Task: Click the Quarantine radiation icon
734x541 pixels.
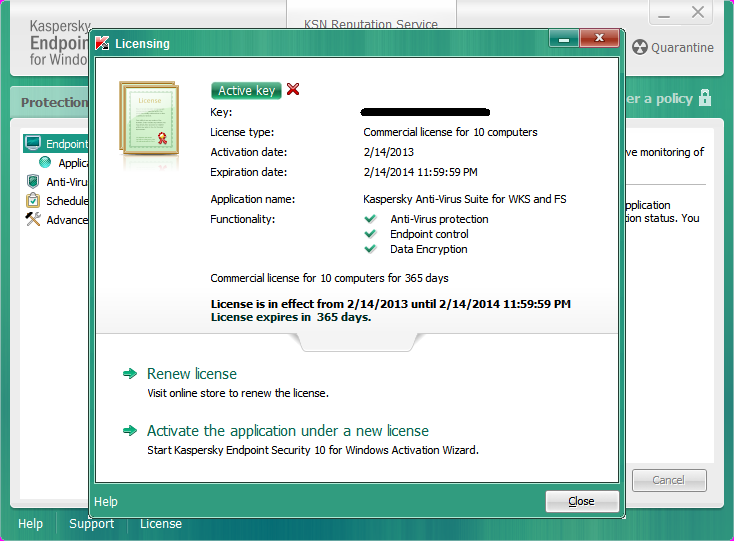Action: pos(639,48)
